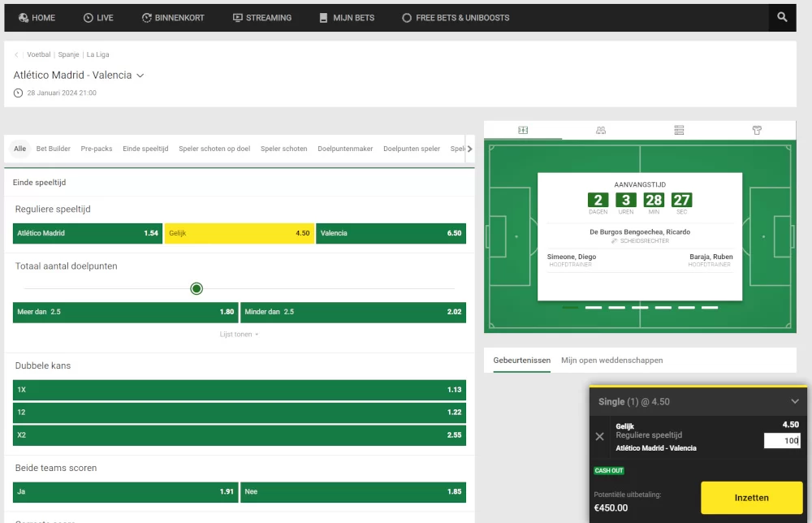This screenshot has height=523, width=812.
Task: Click Spanje breadcrumb link
Action: 68,54
